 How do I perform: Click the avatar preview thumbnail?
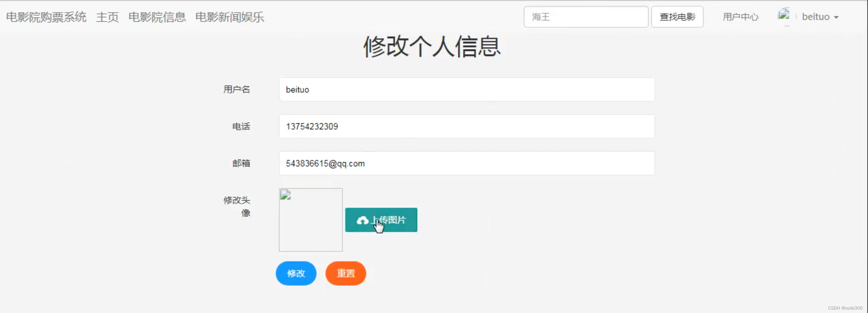(x=311, y=220)
